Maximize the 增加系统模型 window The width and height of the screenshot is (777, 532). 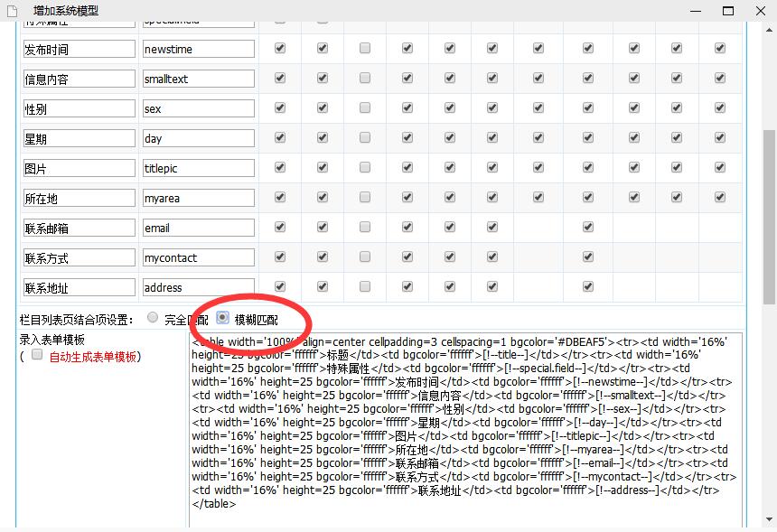[727, 11]
